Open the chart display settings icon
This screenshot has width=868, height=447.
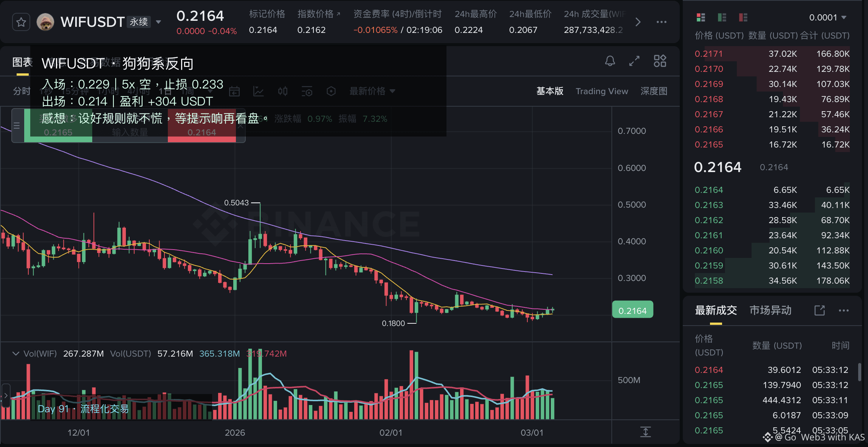(307, 91)
